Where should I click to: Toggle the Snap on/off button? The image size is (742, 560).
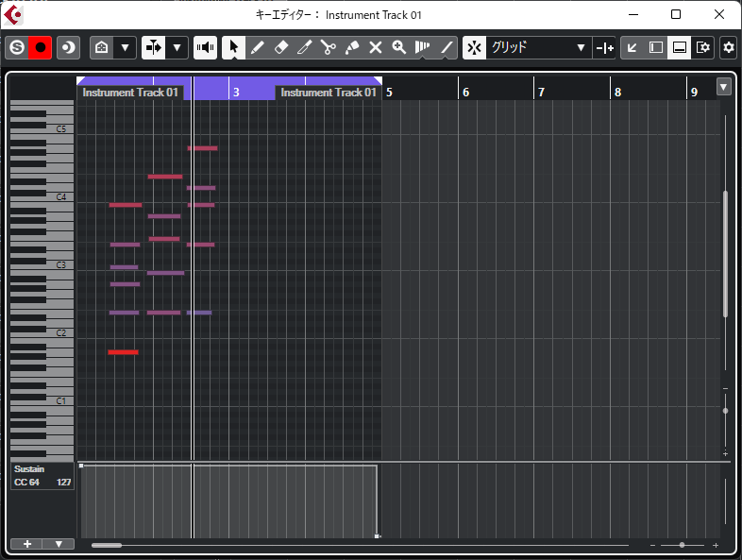coord(474,47)
